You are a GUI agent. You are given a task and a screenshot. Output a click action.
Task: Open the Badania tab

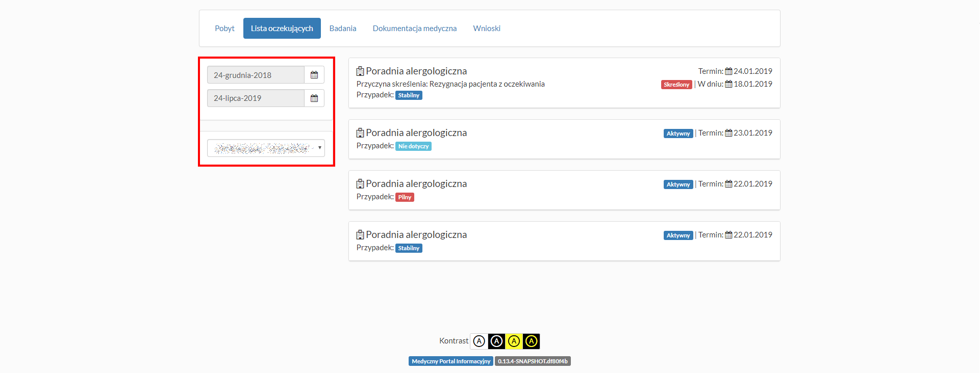343,29
